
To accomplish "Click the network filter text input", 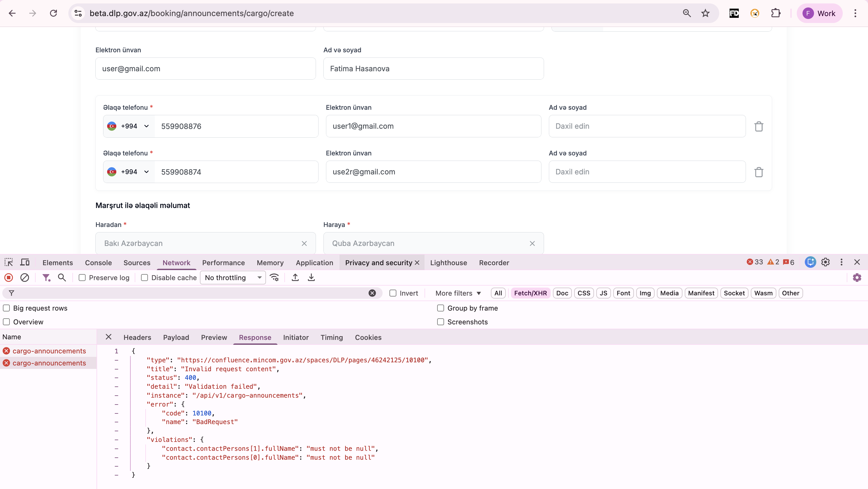I will (192, 293).
